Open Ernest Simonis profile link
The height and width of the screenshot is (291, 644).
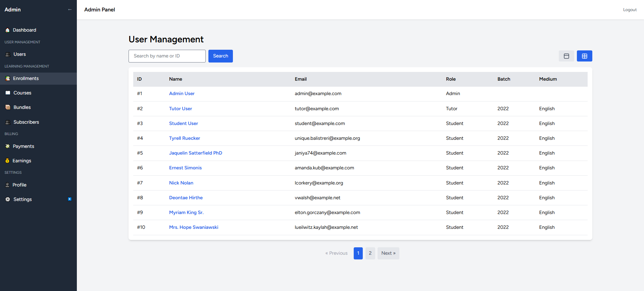pos(185,168)
